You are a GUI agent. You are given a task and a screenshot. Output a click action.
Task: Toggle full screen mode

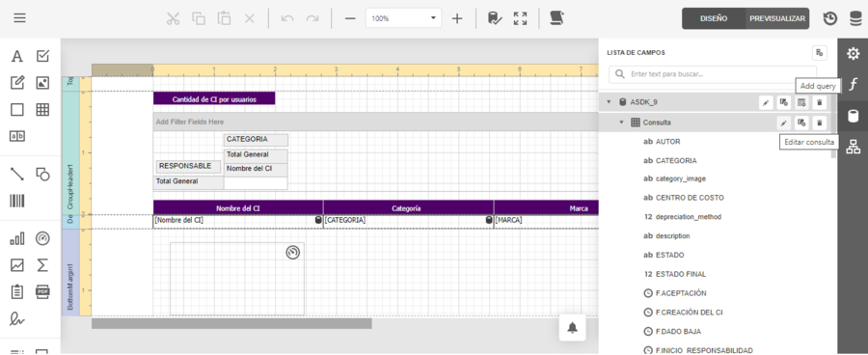coord(520,18)
